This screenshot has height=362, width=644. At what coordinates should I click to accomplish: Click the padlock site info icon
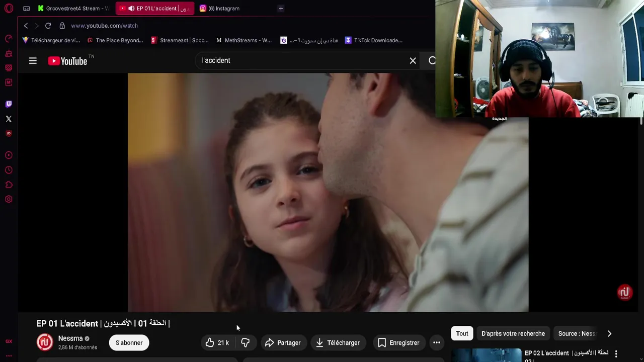point(62,26)
